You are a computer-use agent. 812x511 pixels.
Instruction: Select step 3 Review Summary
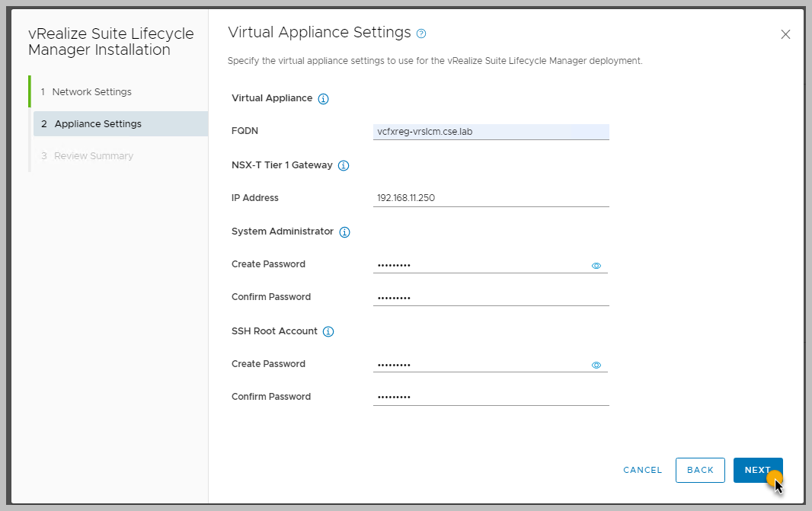click(x=93, y=156)
